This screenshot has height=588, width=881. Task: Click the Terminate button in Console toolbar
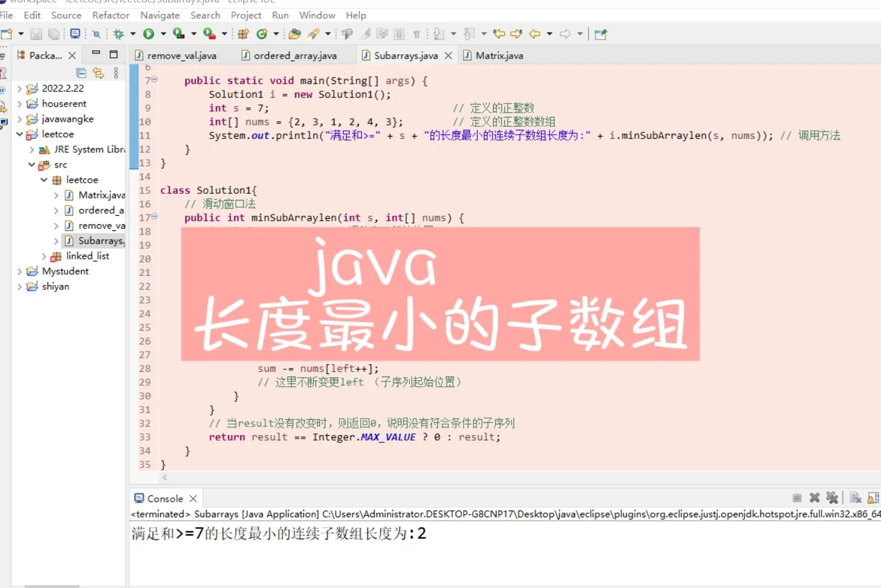(797, 498)
